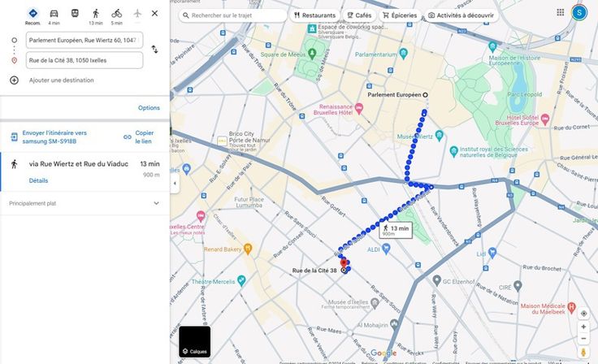This screenshot has width=598, height=364.
Task: Select the public transit mode icon
Action: click(75, 14)
